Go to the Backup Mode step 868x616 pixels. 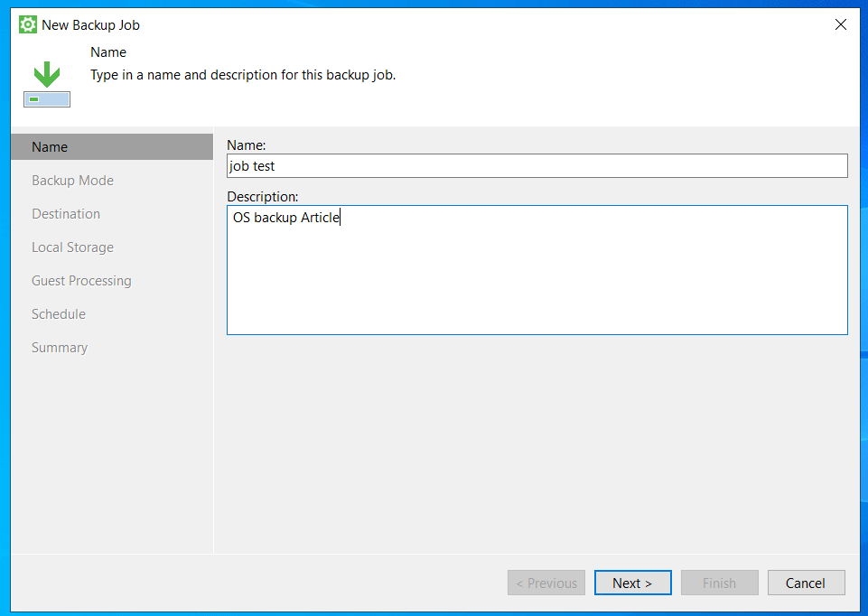(x=72, y=181)
